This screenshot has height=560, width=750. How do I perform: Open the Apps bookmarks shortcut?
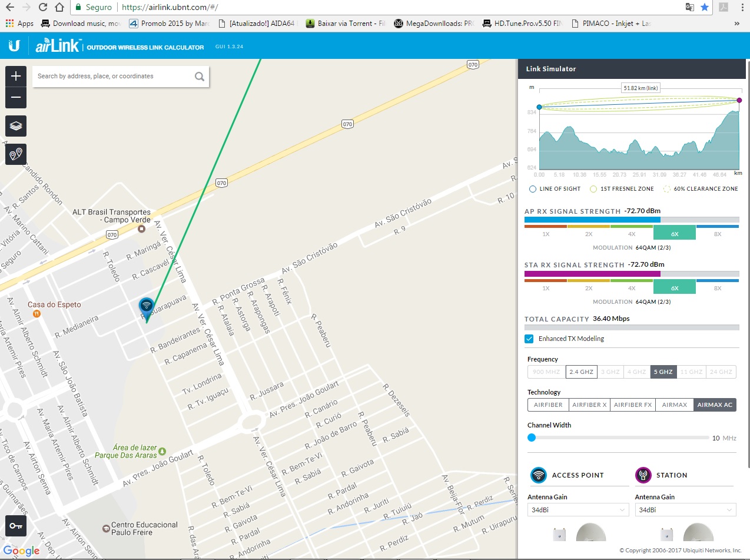[x=19, y=24]
